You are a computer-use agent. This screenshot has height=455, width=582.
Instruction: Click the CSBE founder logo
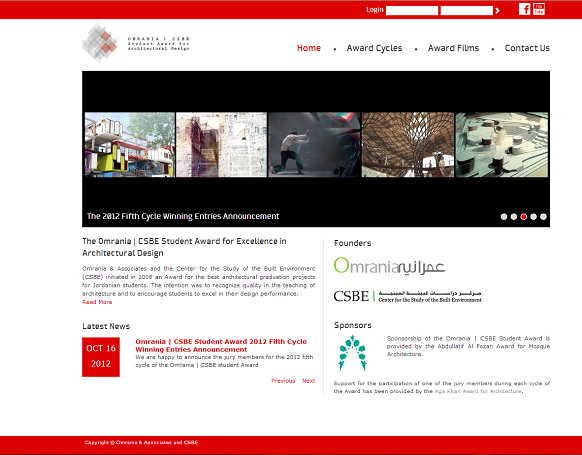coord(408,296)
